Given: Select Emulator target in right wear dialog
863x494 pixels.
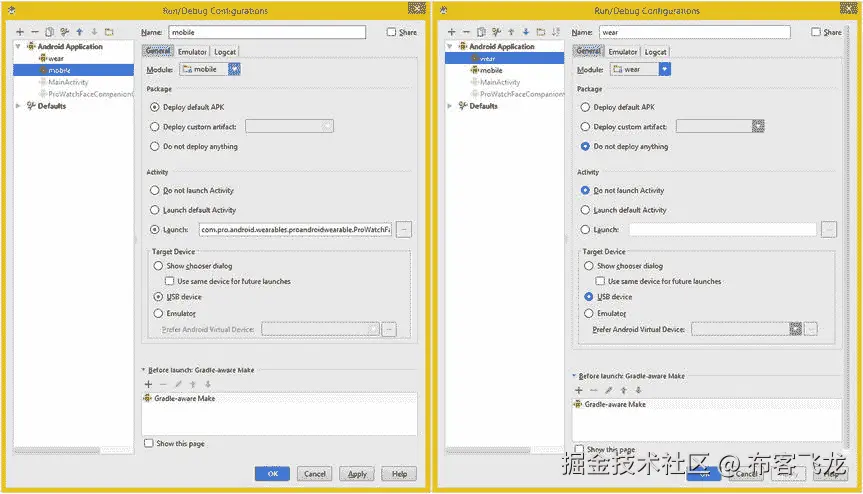Looking at the screenshot, I should (x=589, y=313).
